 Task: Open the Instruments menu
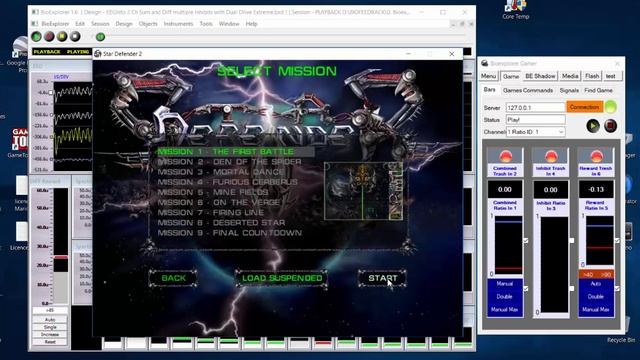[x=178, y=24]
